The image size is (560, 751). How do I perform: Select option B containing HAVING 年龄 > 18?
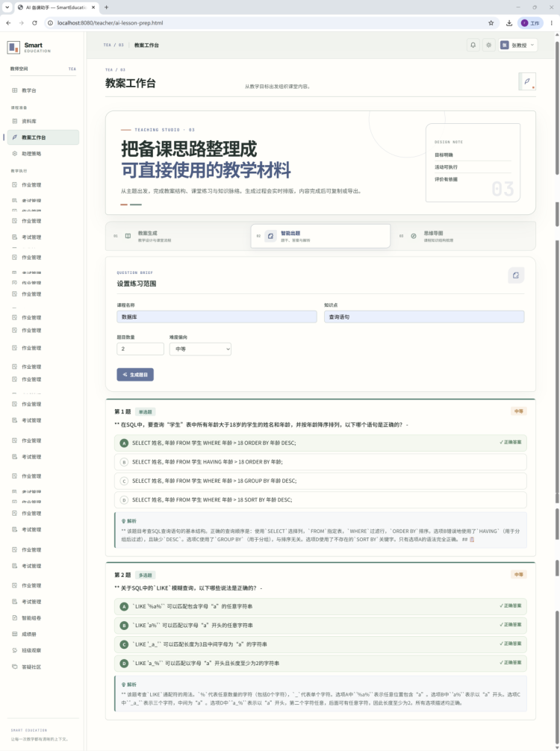320,461
